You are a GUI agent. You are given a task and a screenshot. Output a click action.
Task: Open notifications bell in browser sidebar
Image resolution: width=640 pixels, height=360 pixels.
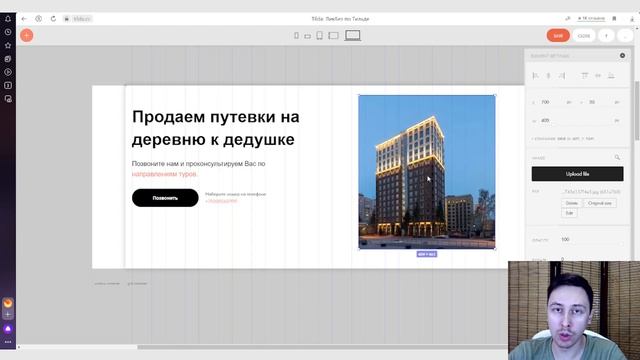[x=8, y=19]
